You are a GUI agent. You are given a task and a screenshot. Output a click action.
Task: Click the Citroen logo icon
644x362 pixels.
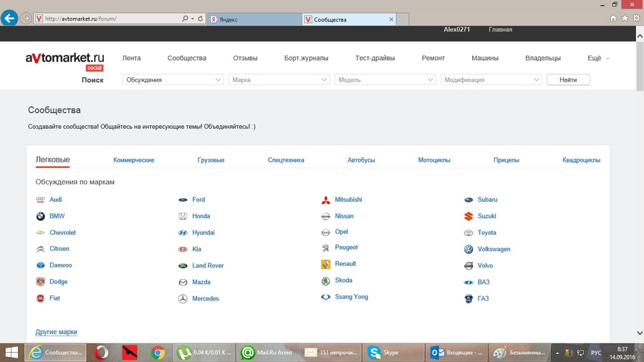click(x=40, y=249)
